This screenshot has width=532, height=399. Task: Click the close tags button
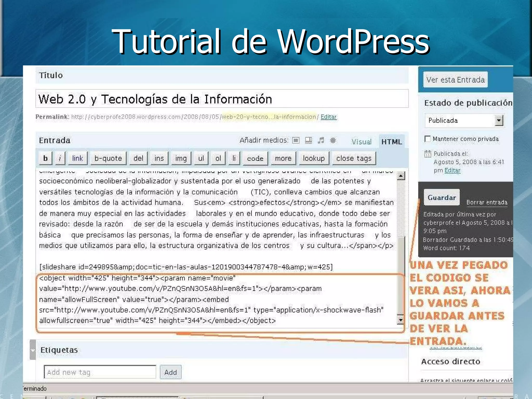[354, 158]
